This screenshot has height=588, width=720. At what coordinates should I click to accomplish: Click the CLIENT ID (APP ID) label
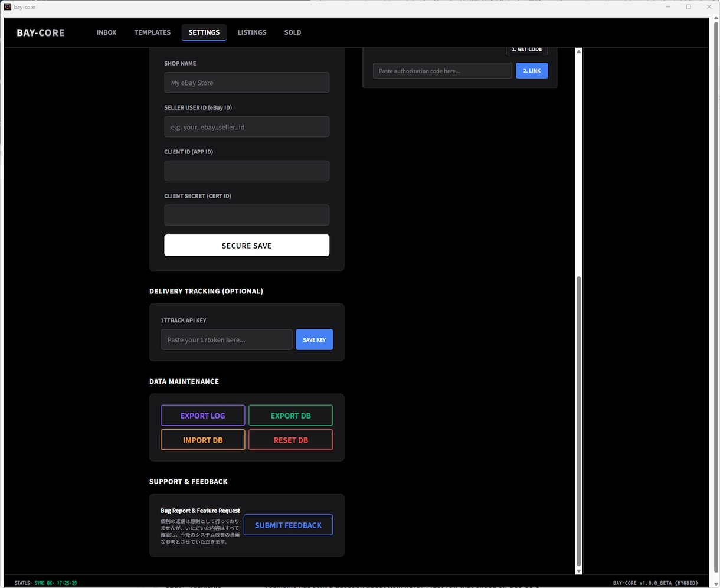[188, 152]
